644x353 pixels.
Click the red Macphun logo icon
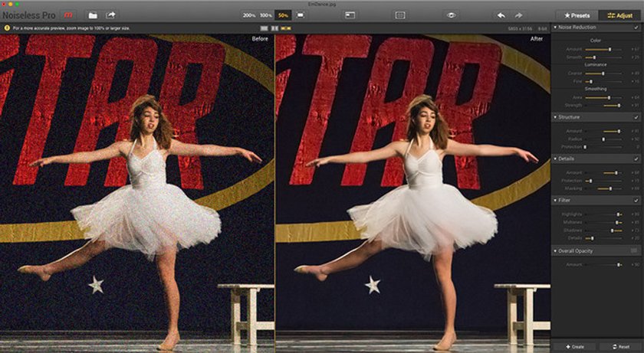[67, 15]
